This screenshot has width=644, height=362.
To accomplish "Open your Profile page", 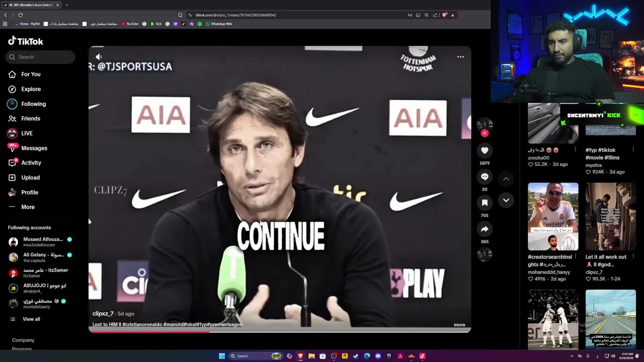I will pos(29,193).
